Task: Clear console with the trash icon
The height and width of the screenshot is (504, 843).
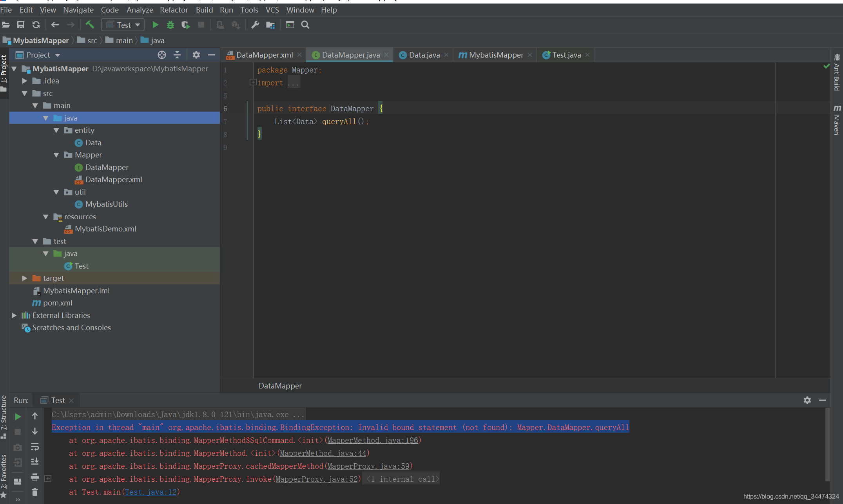Action: pyautogui.click(x=35, y=492)
